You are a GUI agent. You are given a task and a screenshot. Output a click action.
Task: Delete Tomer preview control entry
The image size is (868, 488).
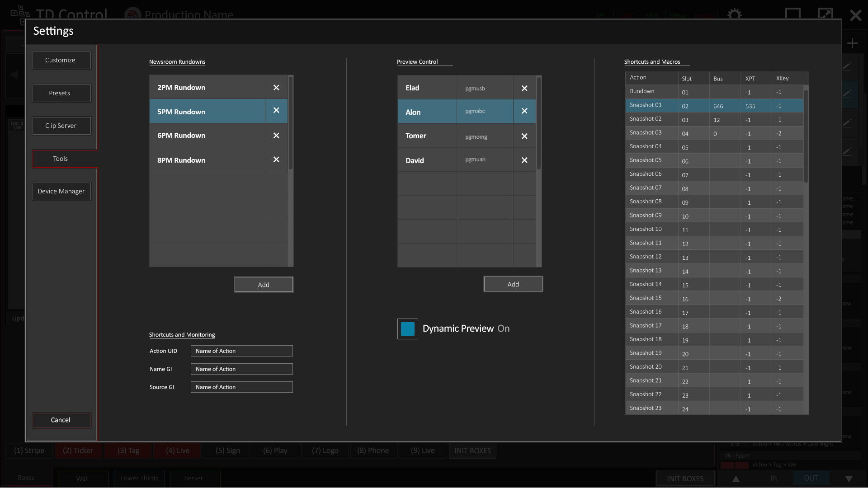click(x=524, y=136)
